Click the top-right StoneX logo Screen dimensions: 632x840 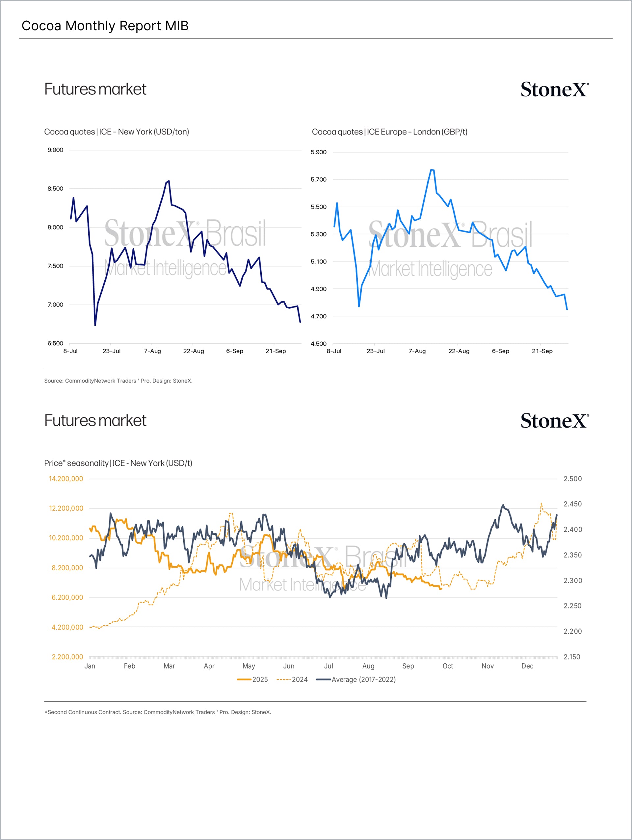[554, 89]
